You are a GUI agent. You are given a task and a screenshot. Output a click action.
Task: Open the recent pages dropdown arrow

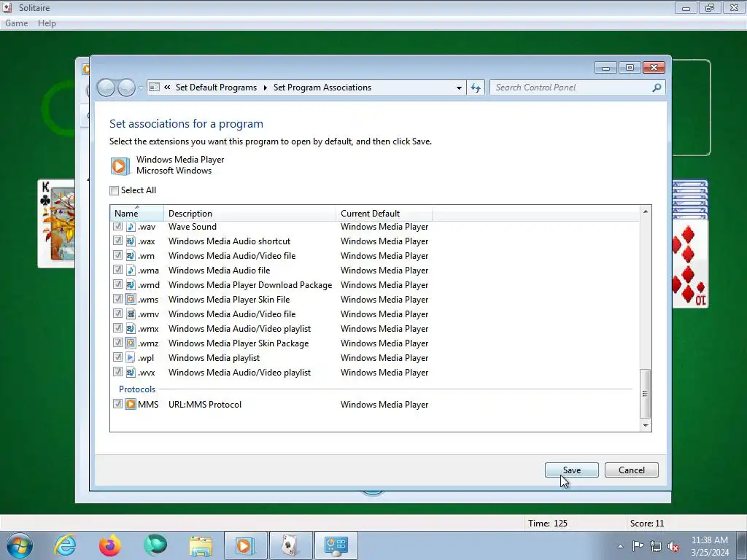(x=141, y=88)
